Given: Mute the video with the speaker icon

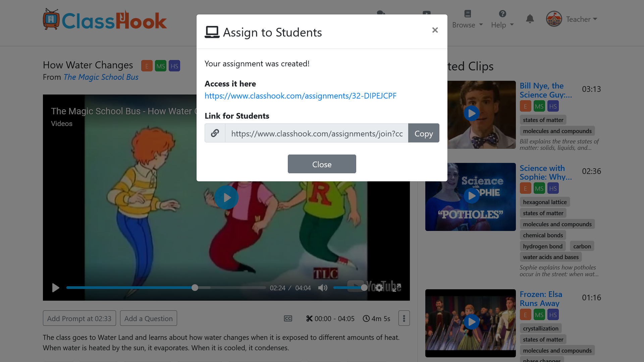Looking at the screenshot, I should (x=323, y=288).
